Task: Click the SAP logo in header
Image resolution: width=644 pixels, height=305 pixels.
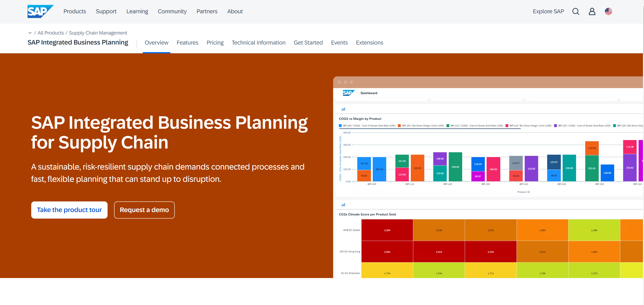Action: tap(40, 11)
